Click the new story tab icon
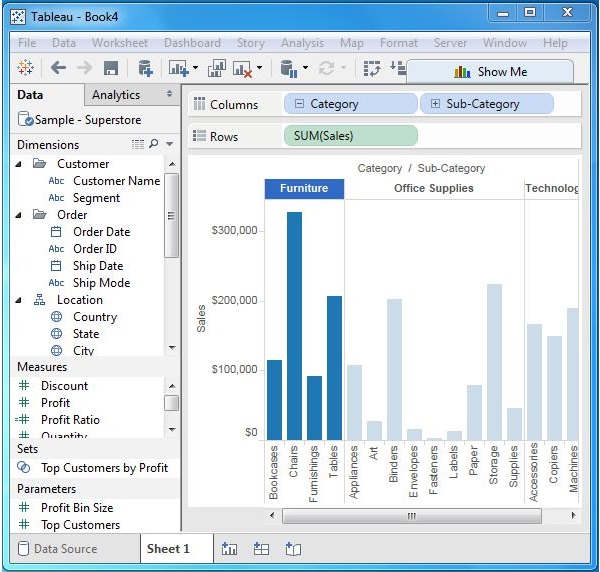 (293, 549)
